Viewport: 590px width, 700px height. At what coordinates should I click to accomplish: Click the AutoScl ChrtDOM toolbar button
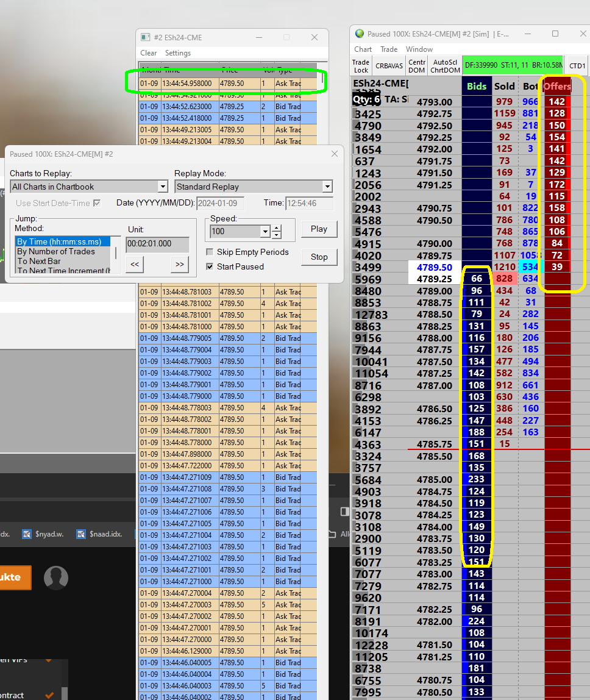pyautogui.click(x=445, y=66)
